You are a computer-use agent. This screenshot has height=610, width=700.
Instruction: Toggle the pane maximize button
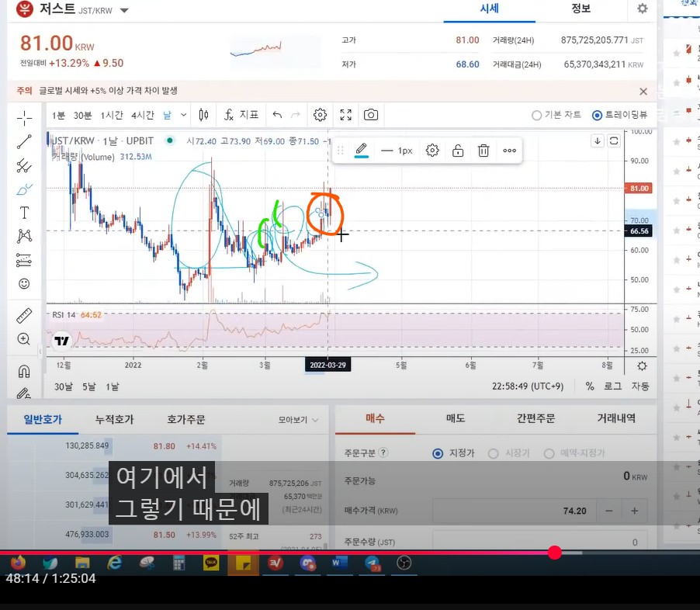pyautogui.click(x=614, y=141)
